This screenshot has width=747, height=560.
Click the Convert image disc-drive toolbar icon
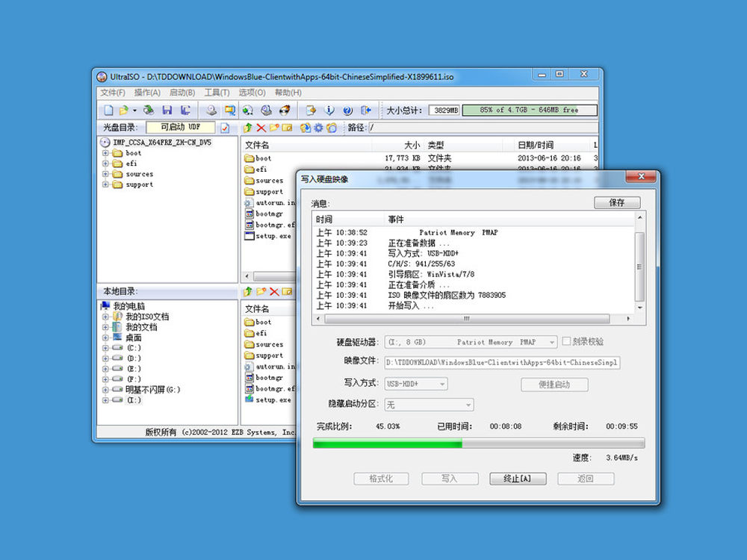267,111
